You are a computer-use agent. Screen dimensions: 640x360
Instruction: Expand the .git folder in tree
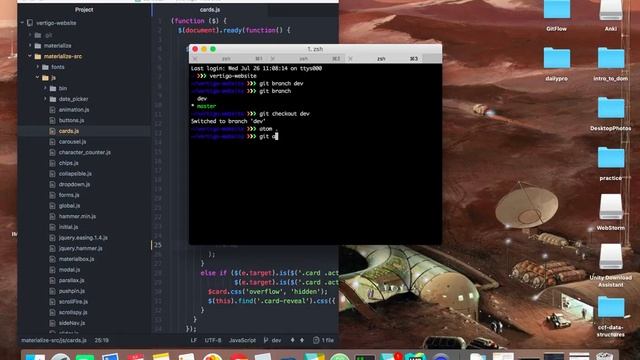pyautogui.click(x=30, y=35)
